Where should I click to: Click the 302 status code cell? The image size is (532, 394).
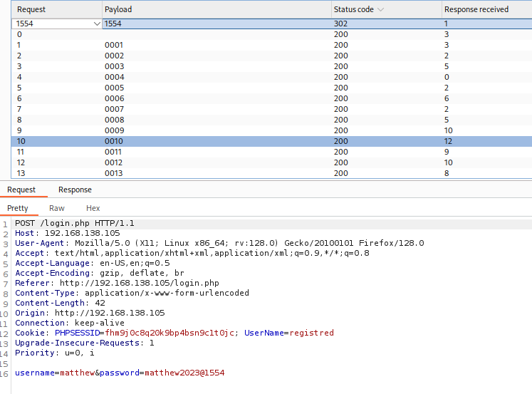[341, 24]
